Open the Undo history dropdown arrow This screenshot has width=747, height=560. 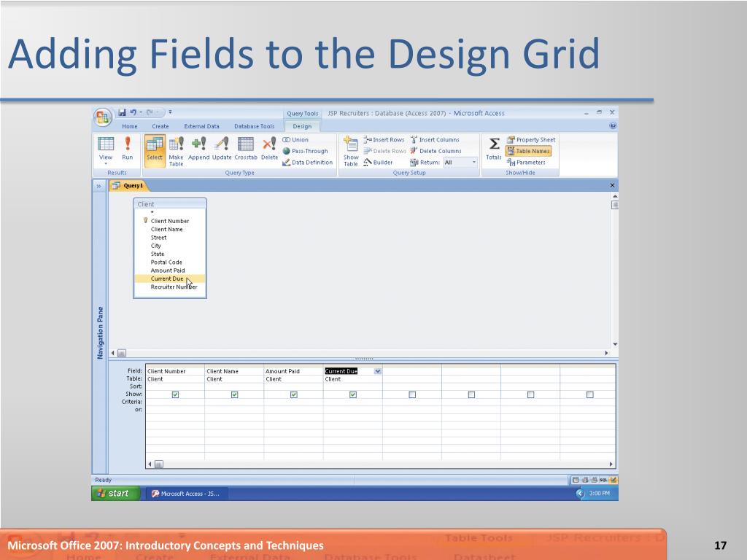pos(141,112)
